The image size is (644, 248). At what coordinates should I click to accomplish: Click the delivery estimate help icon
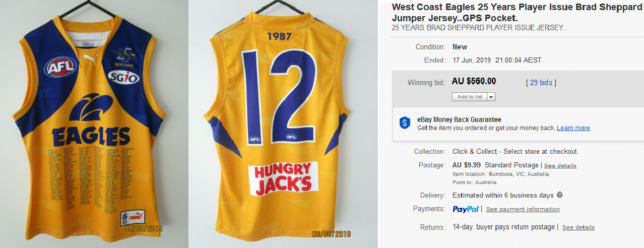pyautogui.click(x=560, y=195)
